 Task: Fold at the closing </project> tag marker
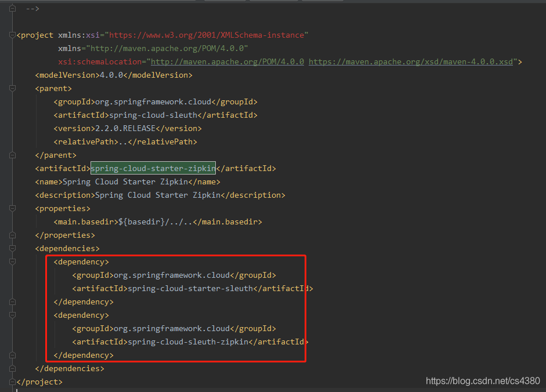pyautogui.click(x=13, y=382)
